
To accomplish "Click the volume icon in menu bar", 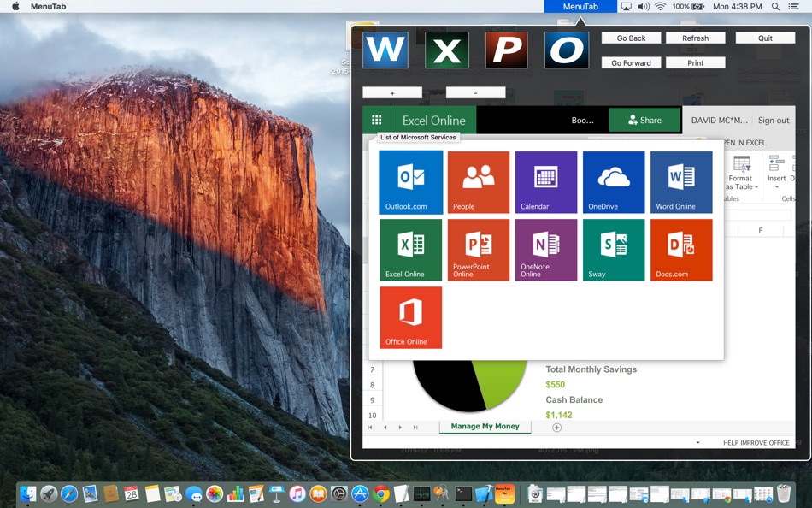I will tap(643, 6).
